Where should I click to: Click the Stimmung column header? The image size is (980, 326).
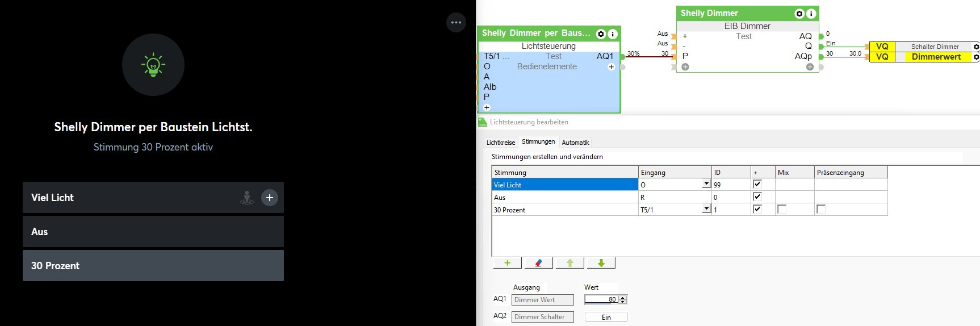point(565,172)
